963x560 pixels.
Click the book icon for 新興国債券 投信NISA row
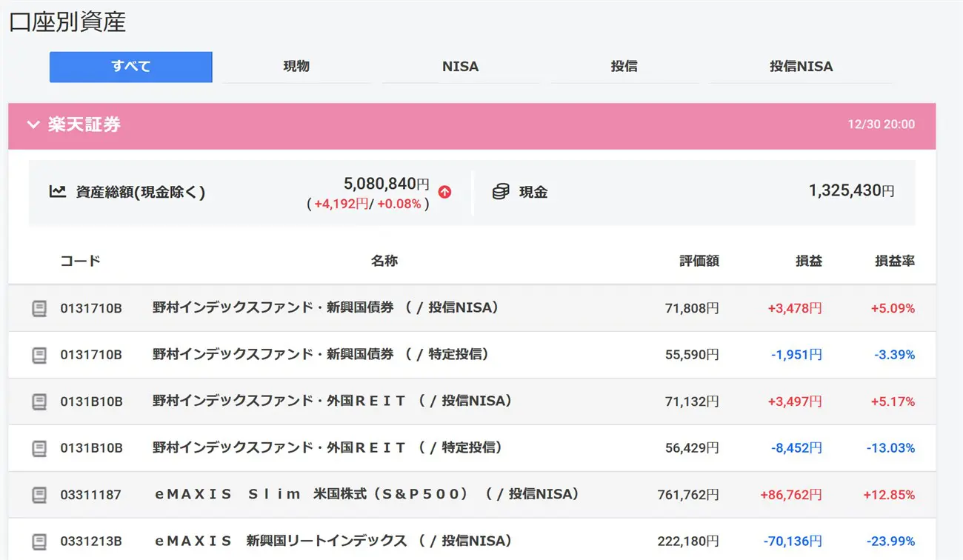39,309
